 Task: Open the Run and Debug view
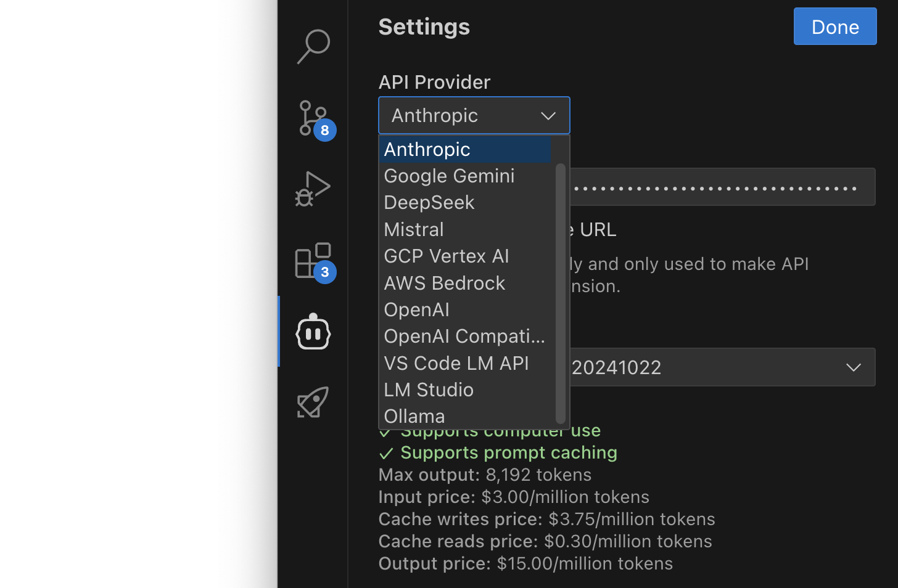313,189
